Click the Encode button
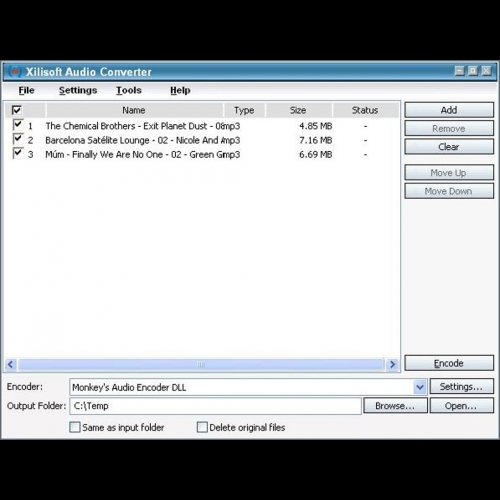Image resolution: width=500 pixels, height=500 pixels. (449, 363)
